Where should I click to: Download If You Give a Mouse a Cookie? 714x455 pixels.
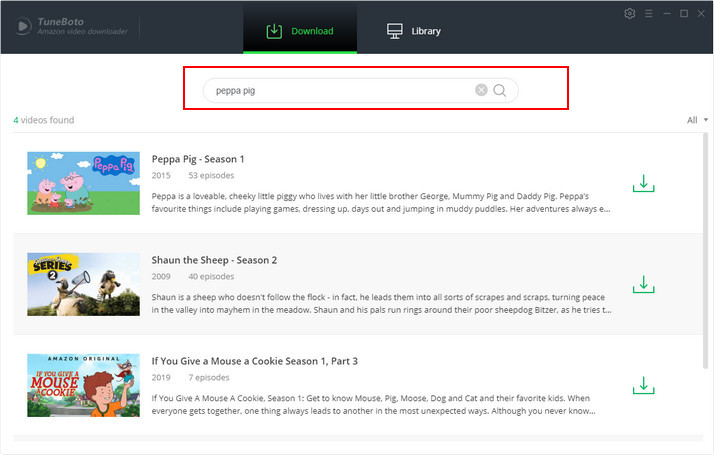click(x=643, y=385)
